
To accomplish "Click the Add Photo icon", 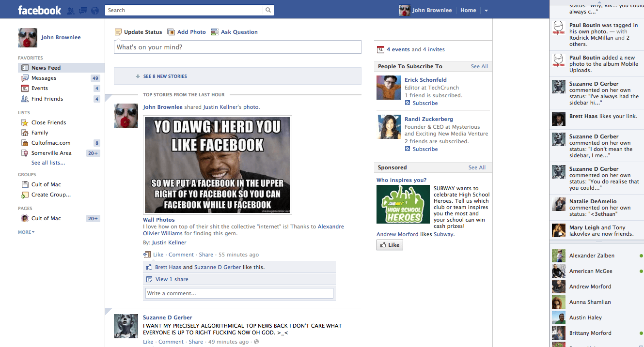I will (171, 32).
